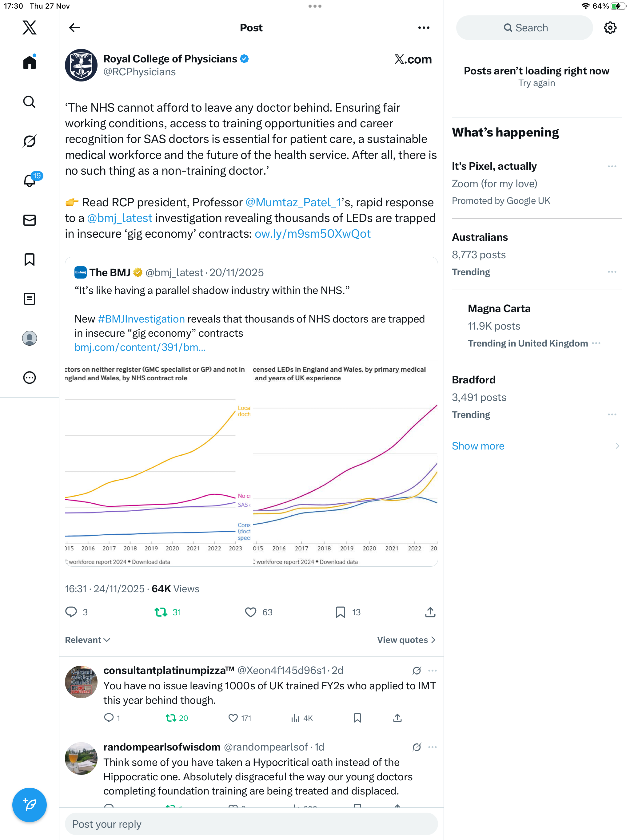
Task: Open the ow.ly/m9sm50XwQot link
Action: 312,234
